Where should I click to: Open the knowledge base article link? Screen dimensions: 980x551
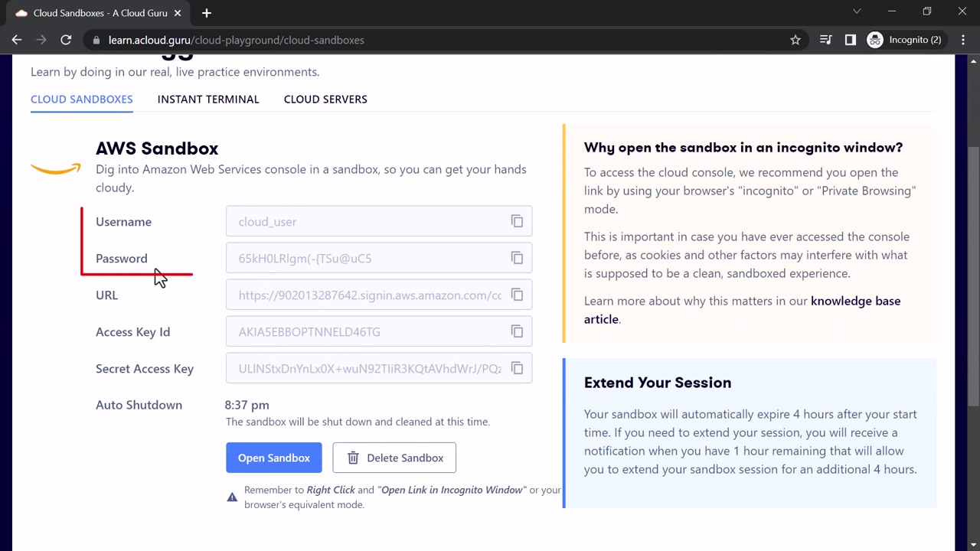[855, 302]
